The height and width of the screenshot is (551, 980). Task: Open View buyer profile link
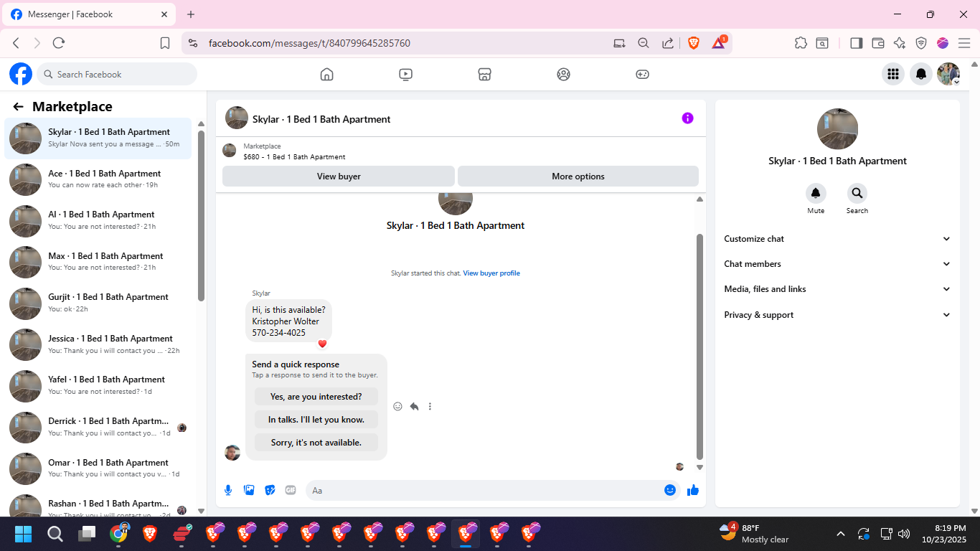click(491, 273)
